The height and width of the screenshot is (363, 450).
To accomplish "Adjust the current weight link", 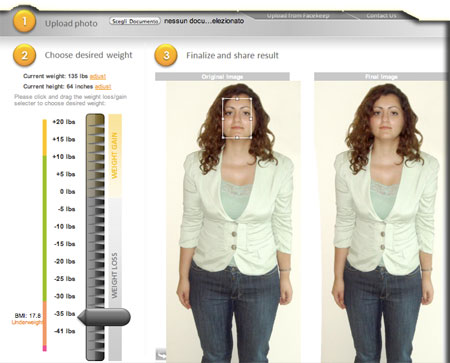I will point(98,76).
